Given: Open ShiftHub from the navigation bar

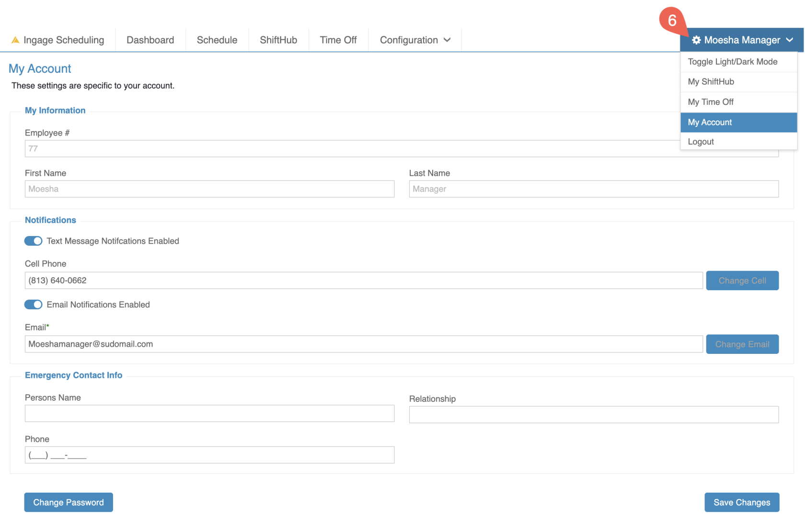Looking at the screenshot, I should point(278,40).
